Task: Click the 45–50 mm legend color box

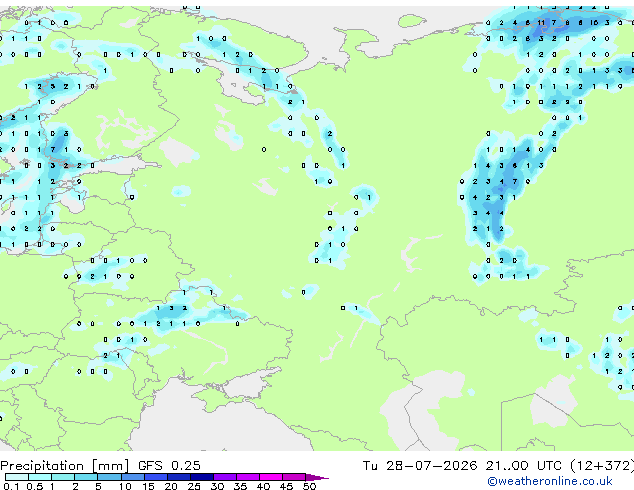Action: 294,477
